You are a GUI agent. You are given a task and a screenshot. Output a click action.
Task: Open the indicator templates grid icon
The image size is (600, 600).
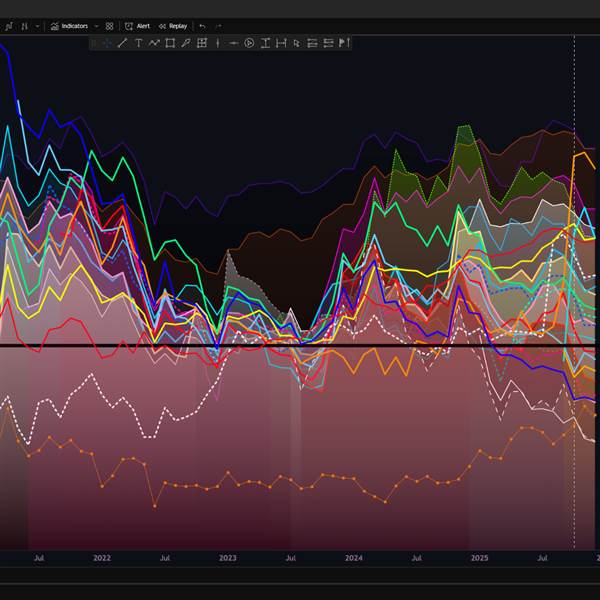[x=110, y=26]
